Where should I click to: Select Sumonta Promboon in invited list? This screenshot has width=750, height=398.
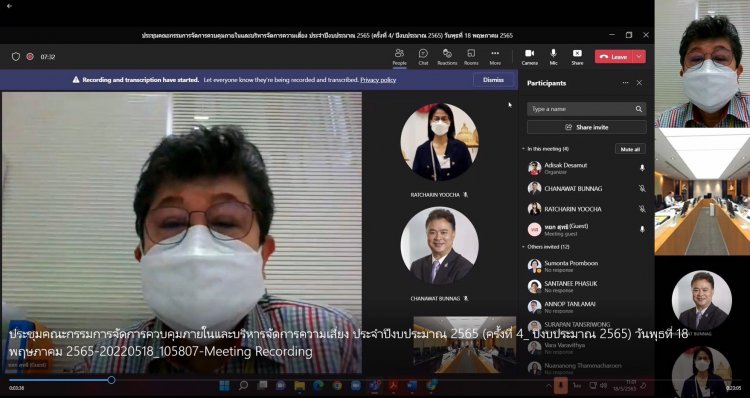pyautogui.click(x=586, y=266)
